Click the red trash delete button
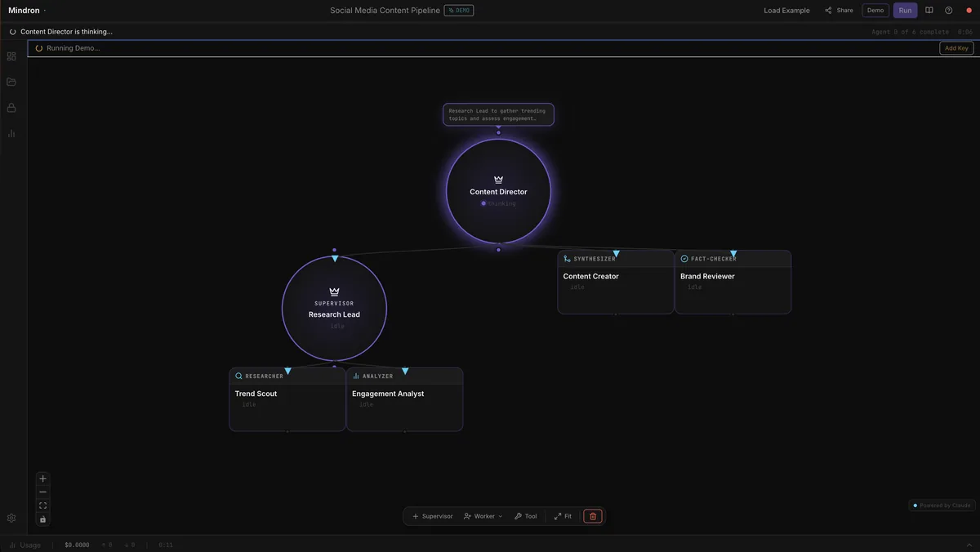Image resolution: width=980 pixels, height=552 pixels. pyautogui.click(x=593, y=516)
